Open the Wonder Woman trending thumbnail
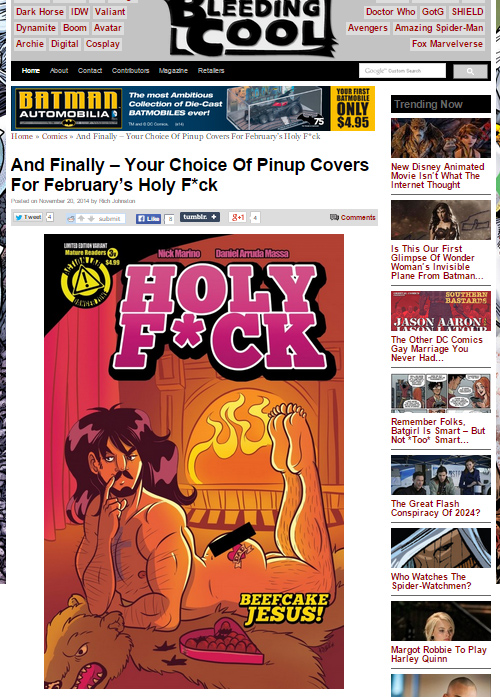This screenshot has width=500, height=697. click(441, 220)
